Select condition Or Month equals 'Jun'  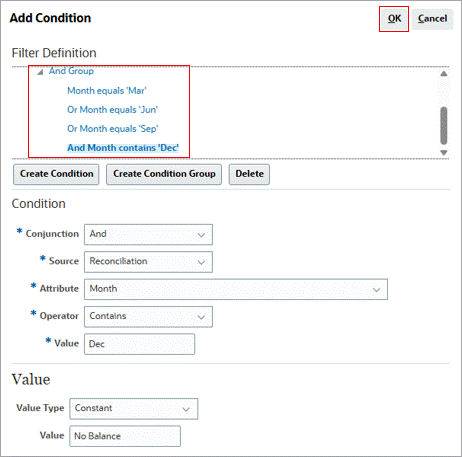click(113, 110)
